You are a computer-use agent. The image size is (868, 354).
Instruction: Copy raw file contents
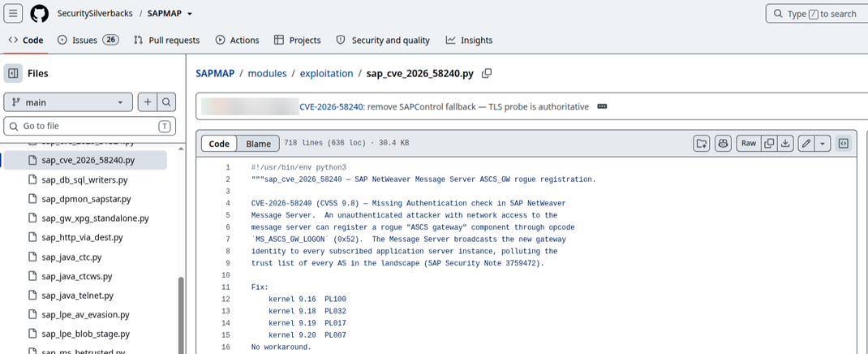pos(769,144)
